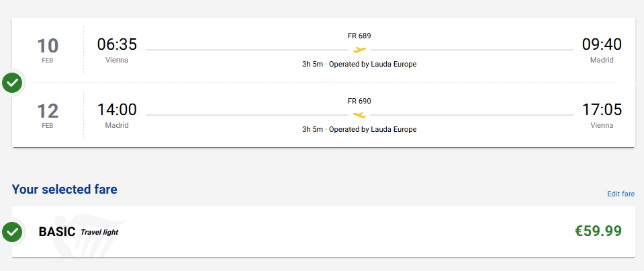Click the FR 690 flight number

coord(359,102)
